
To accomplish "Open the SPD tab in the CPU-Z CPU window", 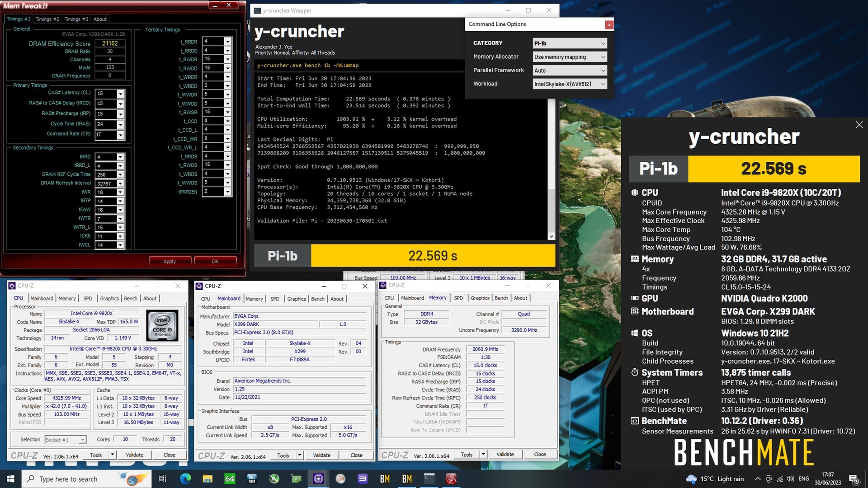I will click(x=88, y=299).
